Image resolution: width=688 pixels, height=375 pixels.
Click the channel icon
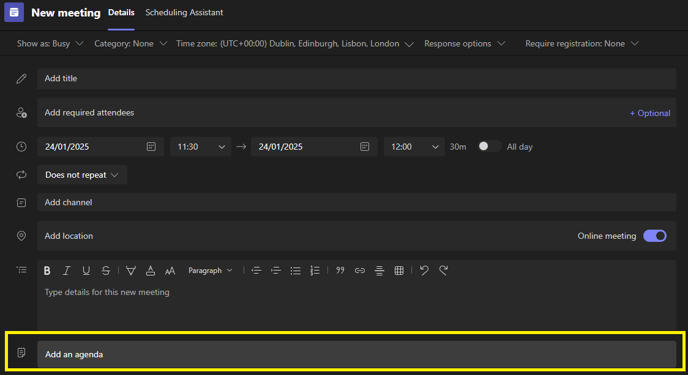(x=21, y=203)
